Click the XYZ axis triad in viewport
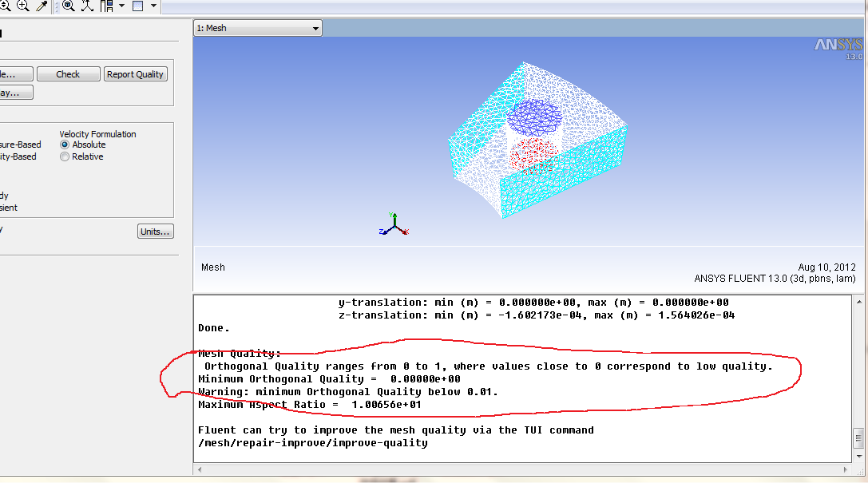The width and height of the screenshot is (868, 483). (393, 225)
